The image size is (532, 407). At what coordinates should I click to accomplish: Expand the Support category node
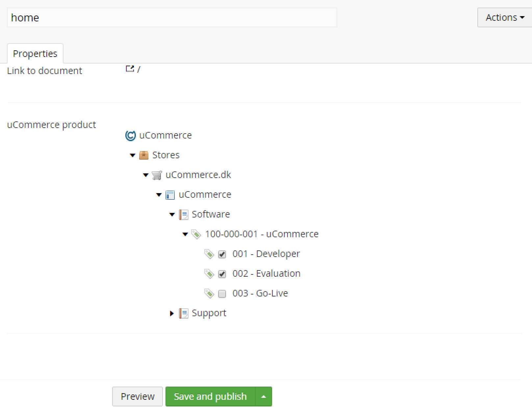(172, 314)
